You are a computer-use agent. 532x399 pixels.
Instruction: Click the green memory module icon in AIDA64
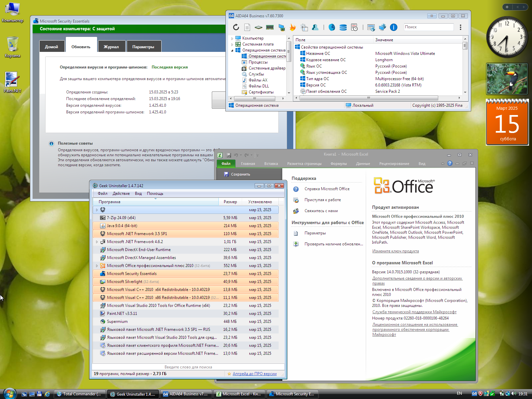[270, 27]
